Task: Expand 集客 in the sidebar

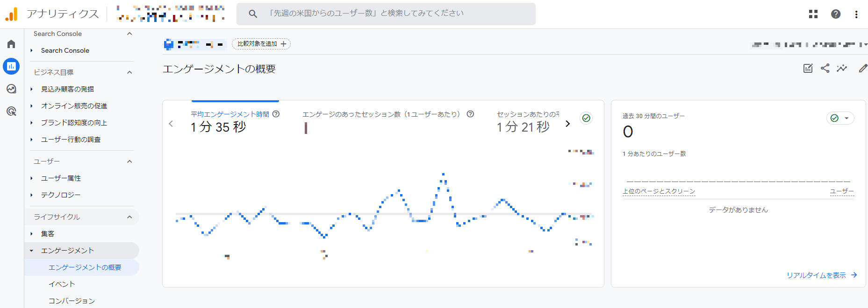Action: [x=31, y=234]
